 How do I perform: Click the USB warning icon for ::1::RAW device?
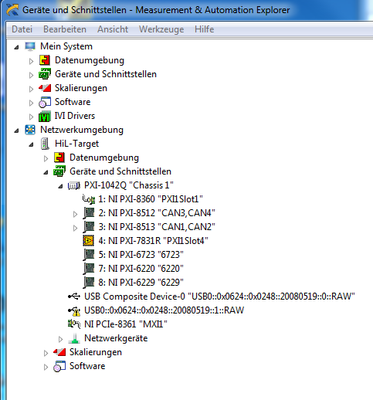tap(74, 311)
